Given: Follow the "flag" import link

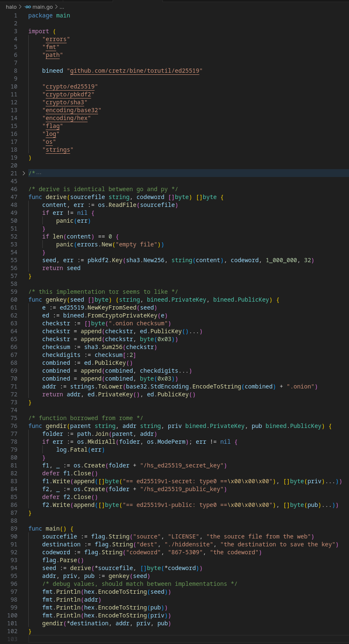Looking at the screenshot, I should click(x=53, y=126).
